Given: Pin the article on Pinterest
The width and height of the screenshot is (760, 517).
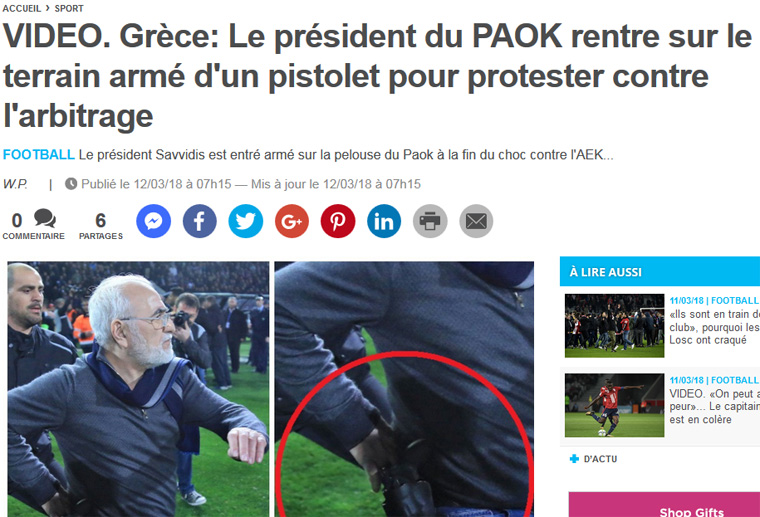Looking at the screenshot, I should click(x=338, y=221).
